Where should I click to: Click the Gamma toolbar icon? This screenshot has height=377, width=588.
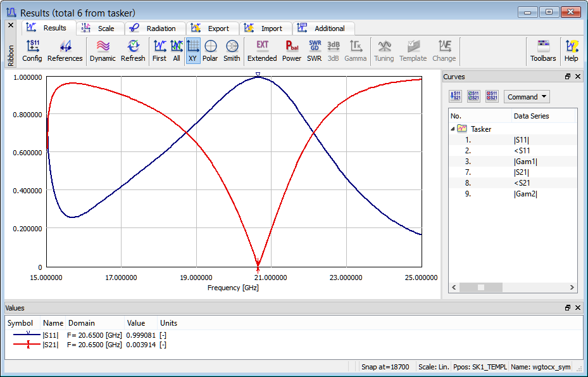coord(356,51)
